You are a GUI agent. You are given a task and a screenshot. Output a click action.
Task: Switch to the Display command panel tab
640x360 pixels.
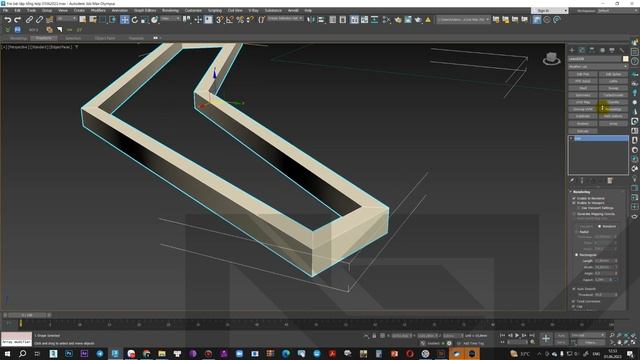[x=612, y=50]
